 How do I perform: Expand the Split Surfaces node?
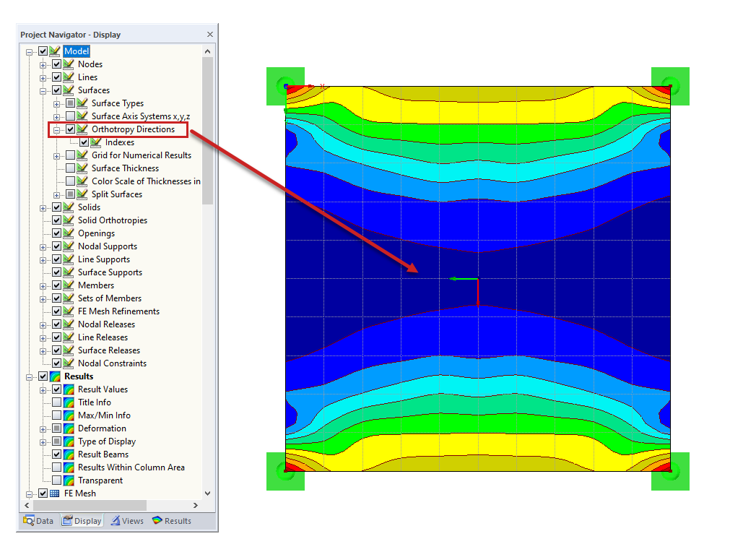[x=56, y=194]
